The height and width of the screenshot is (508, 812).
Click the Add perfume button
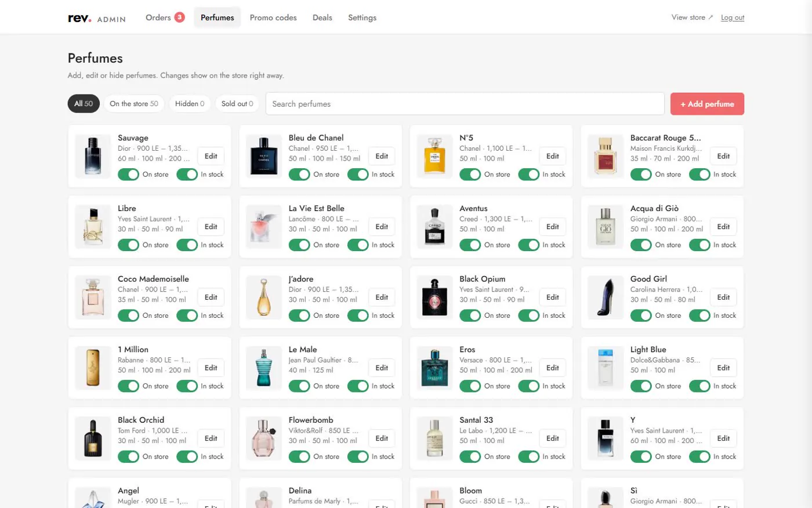pos(707,104)
